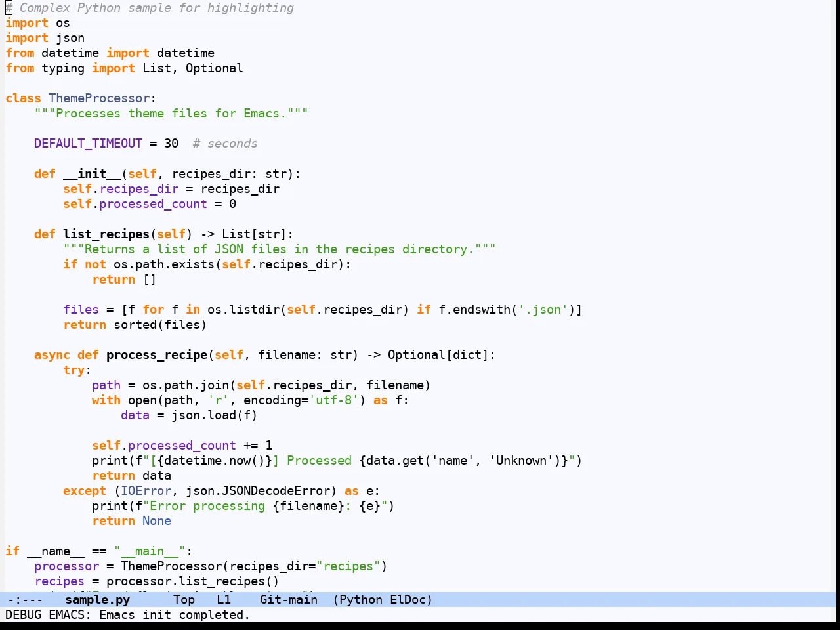Click 'os.path.exists' in the if not line
Image resolution: width=840 pixels, height=630 pixels.
[x=164, y=264]
